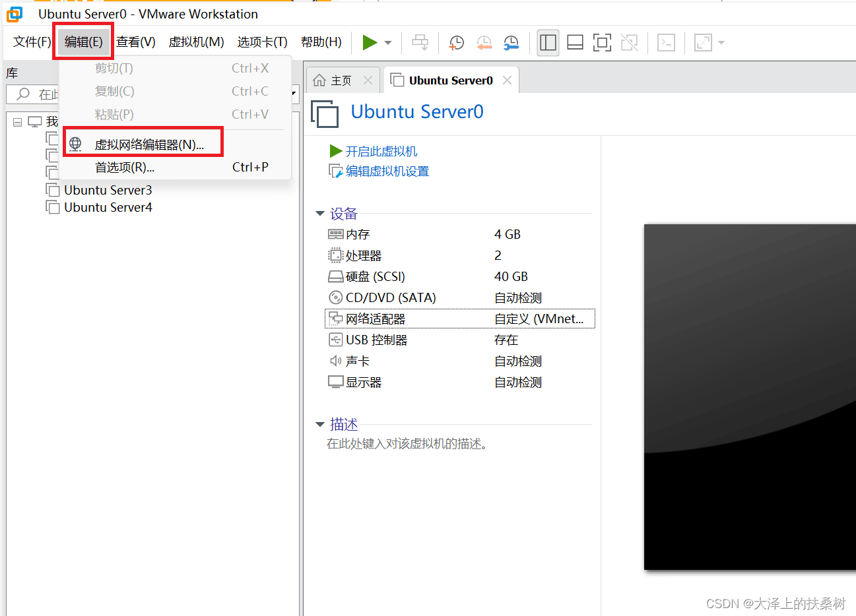Screen dimensions: 856x616
Task: Open the 选项卡(T) menu
Action: point(262,42)
